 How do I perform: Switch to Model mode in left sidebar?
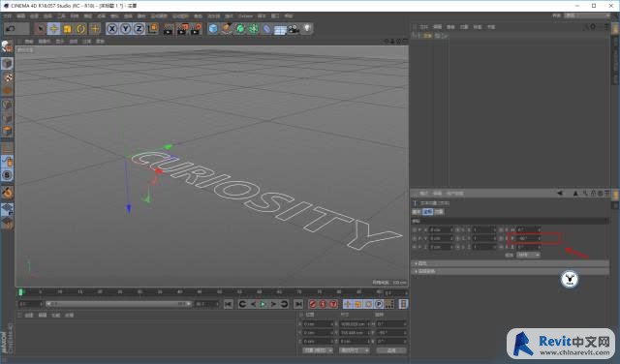click(7, 64)
